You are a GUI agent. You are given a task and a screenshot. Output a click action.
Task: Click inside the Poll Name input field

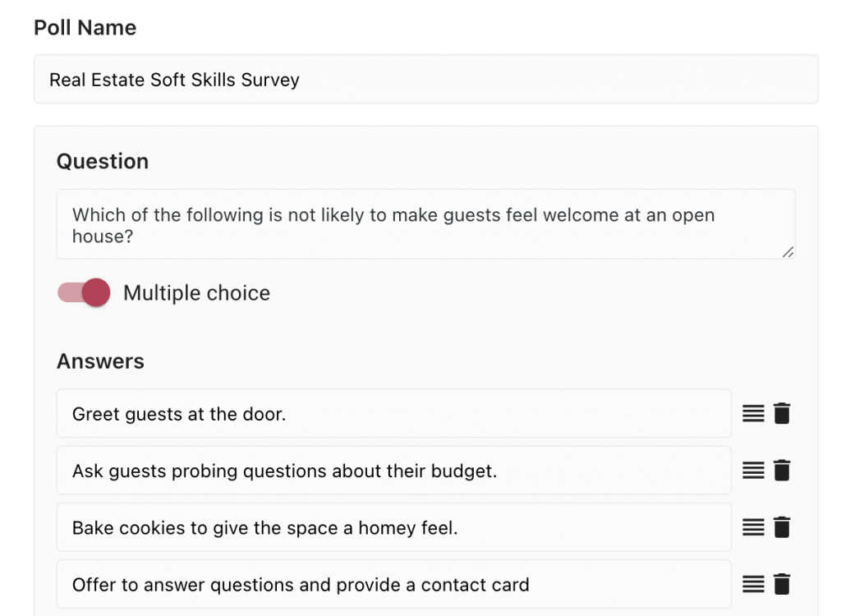point(329,80)
